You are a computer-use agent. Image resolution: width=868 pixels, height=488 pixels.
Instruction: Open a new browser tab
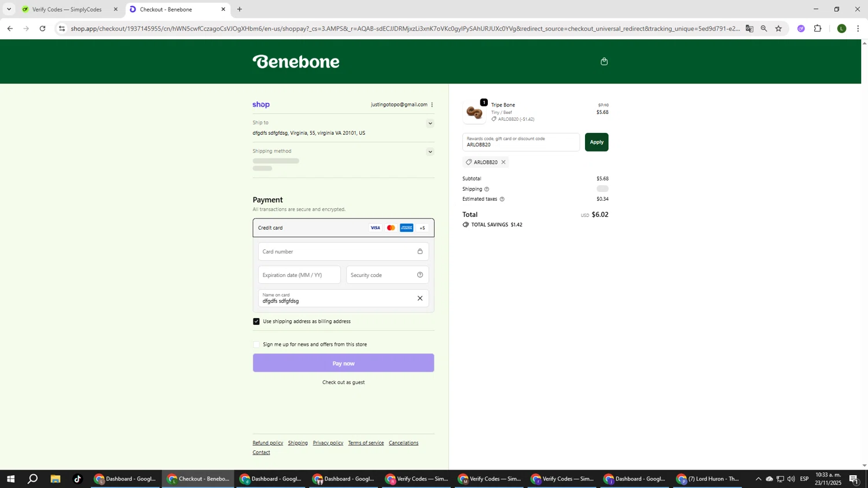[240, 9]
